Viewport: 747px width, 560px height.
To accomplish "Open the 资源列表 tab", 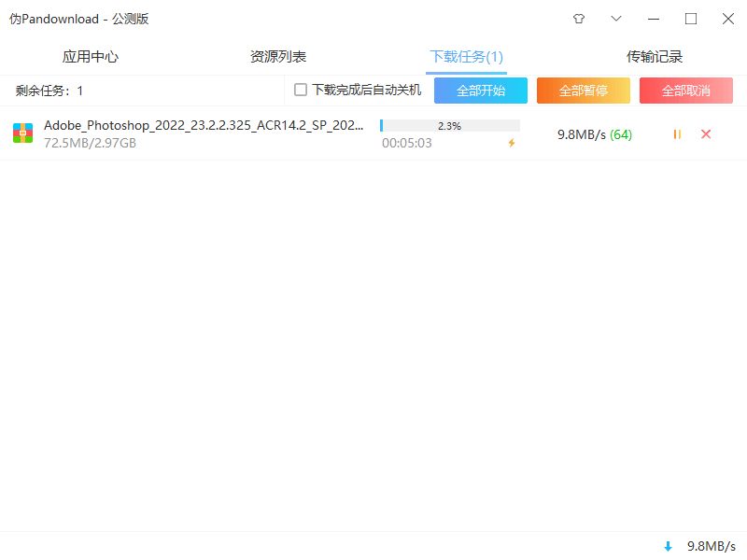I will [278, 57].
